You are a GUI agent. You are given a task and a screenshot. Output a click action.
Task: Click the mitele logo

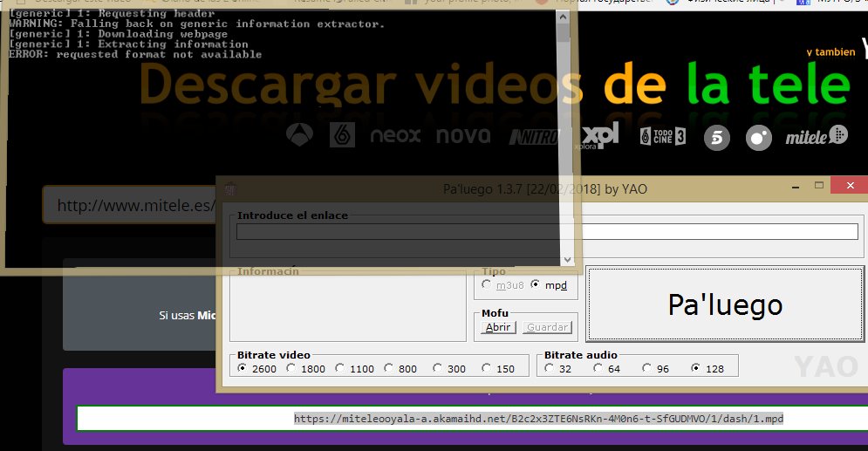[x=817, y=136]
